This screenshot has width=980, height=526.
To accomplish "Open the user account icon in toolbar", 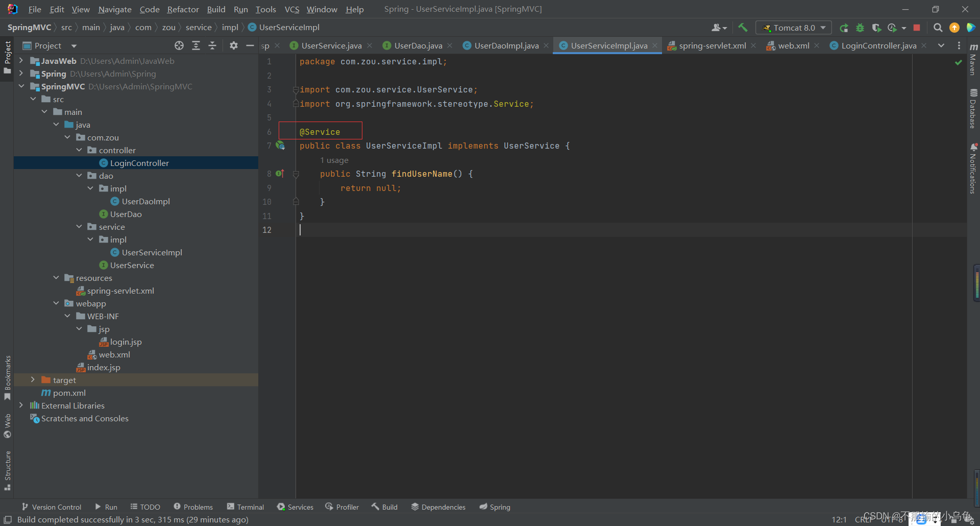I will 719,28.
